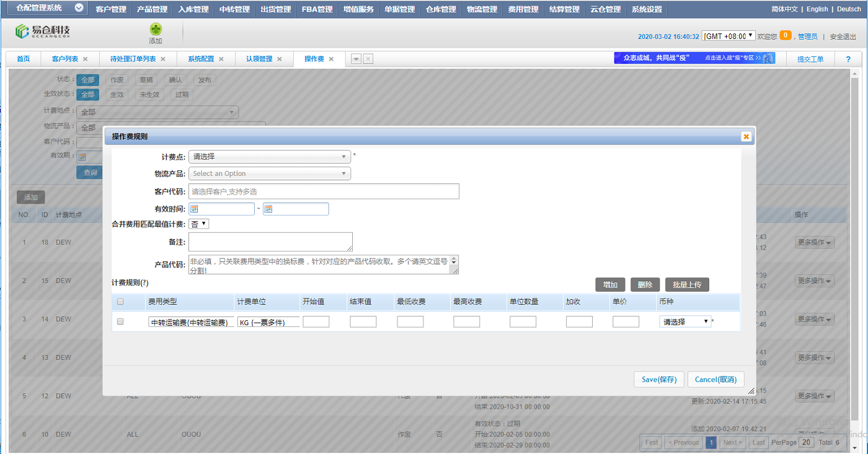
Task: Open the end date calendar picker in dialog
Action: click(x=268, y=209)
